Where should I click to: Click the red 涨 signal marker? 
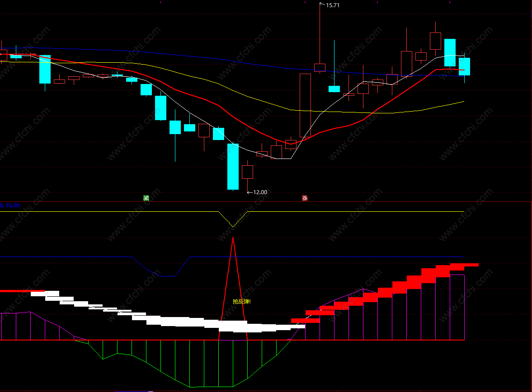click(x=305, y=198)
